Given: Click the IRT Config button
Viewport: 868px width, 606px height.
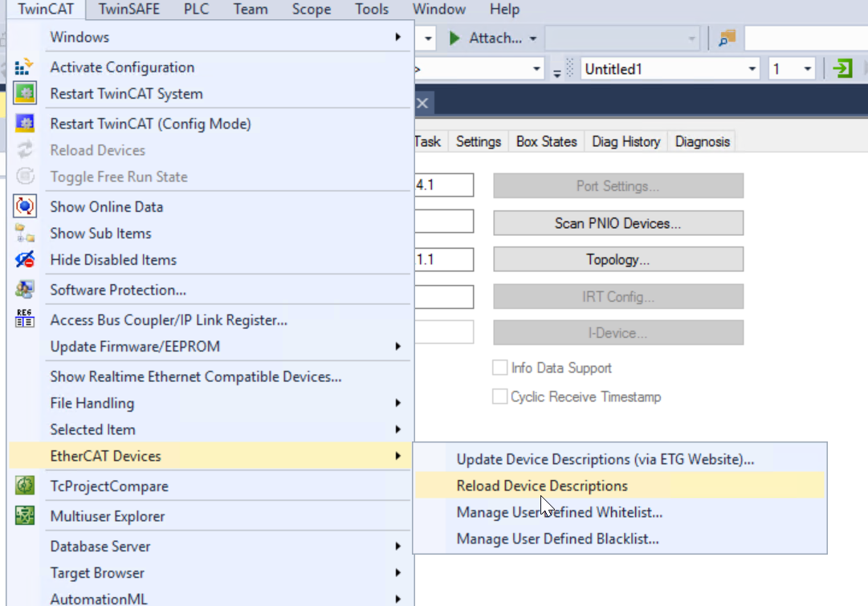Looking at the screenshot, I should tap(618, 297).
